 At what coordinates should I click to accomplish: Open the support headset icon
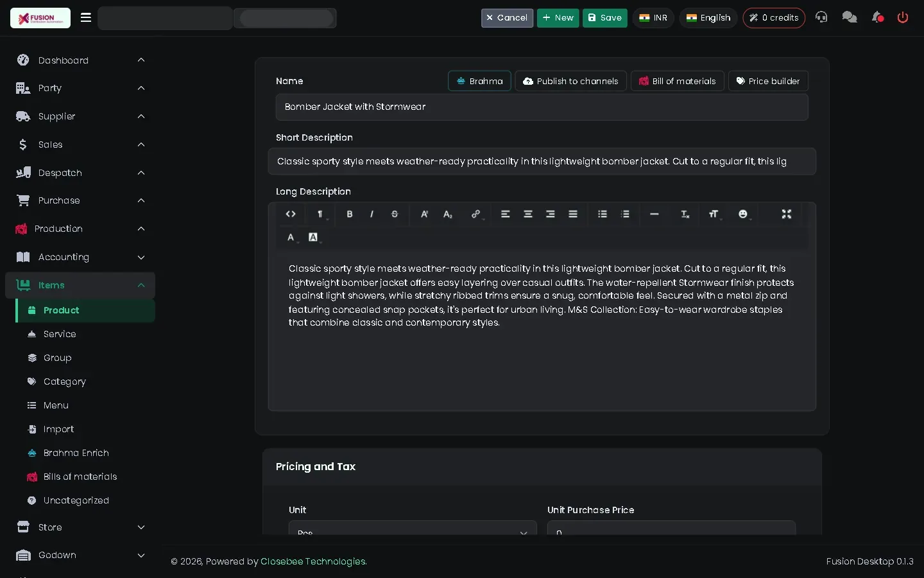coord(821,17)
